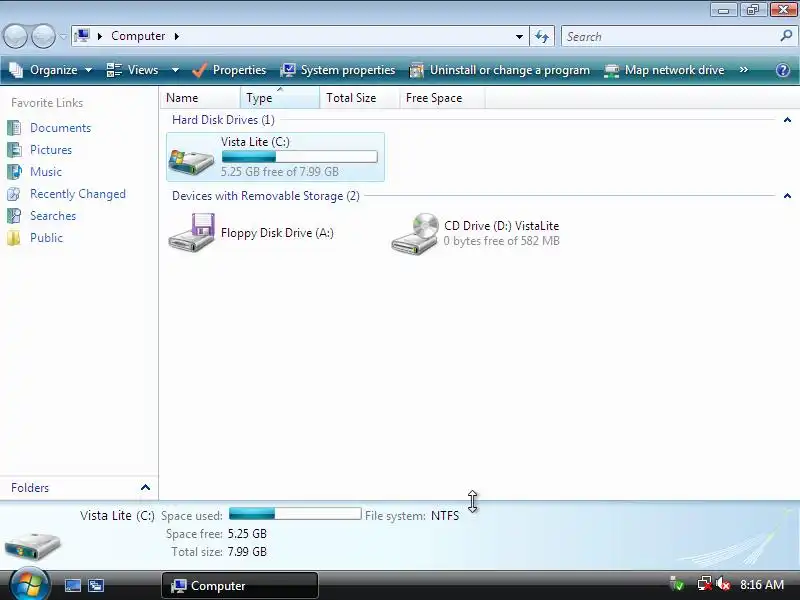The image size is (800, 600).
Task: Click the C: drive usage bar
Action: [299, 156]
